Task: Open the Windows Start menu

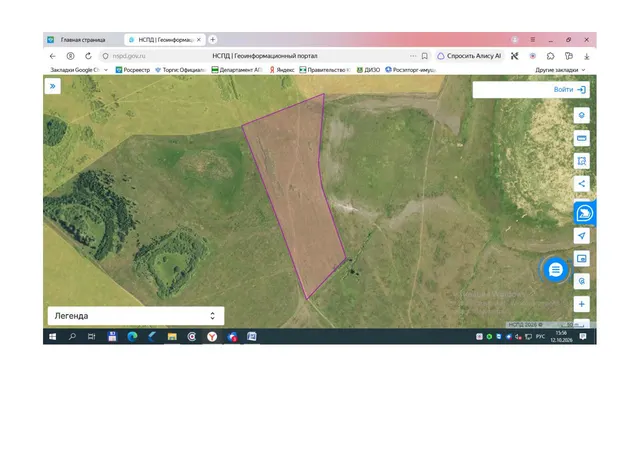Action: [x=53, y=336]
